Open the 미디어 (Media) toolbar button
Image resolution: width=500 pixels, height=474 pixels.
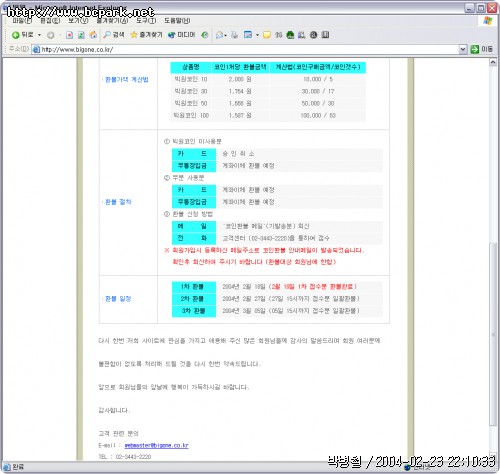pos(182,35)
